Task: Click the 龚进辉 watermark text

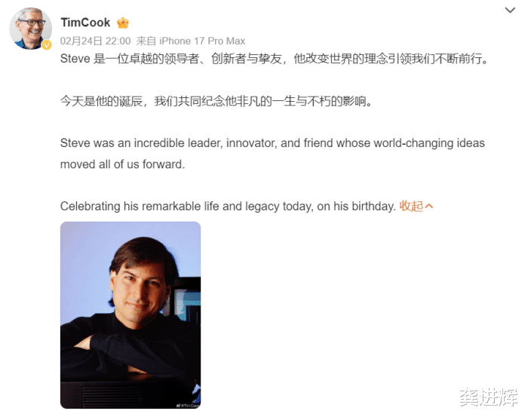Action: [489, 397]
